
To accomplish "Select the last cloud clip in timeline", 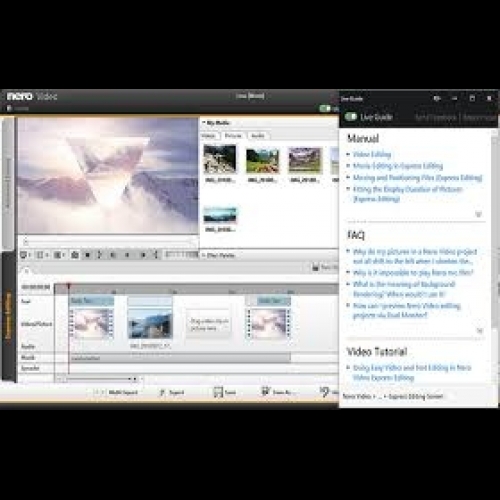I will pos(268,324).
